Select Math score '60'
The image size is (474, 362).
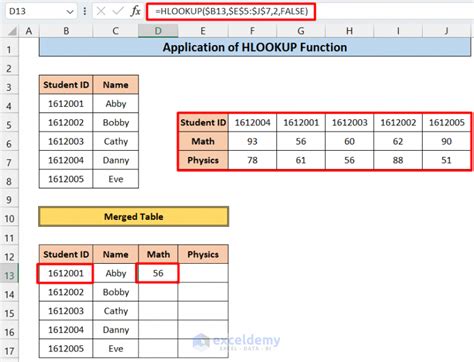click(x=349, y=141)
